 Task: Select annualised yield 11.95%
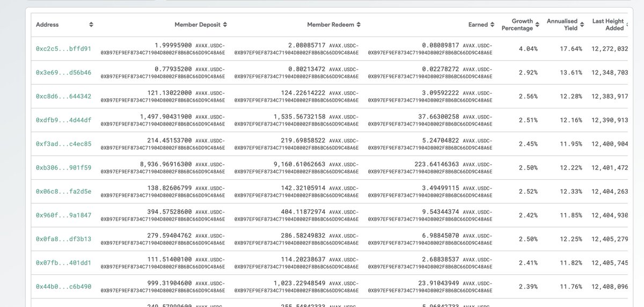tap(570, 144)
